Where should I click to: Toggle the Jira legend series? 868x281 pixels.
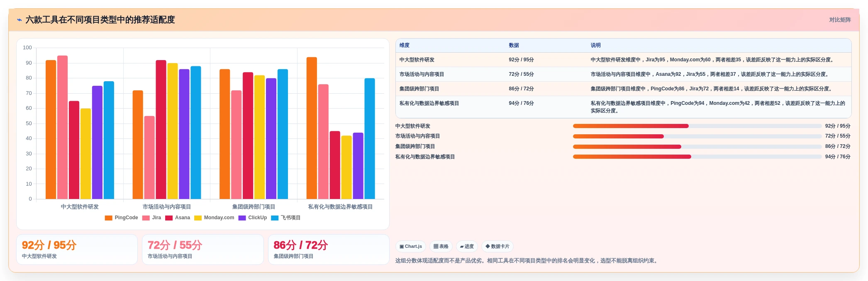pos(151,218)
